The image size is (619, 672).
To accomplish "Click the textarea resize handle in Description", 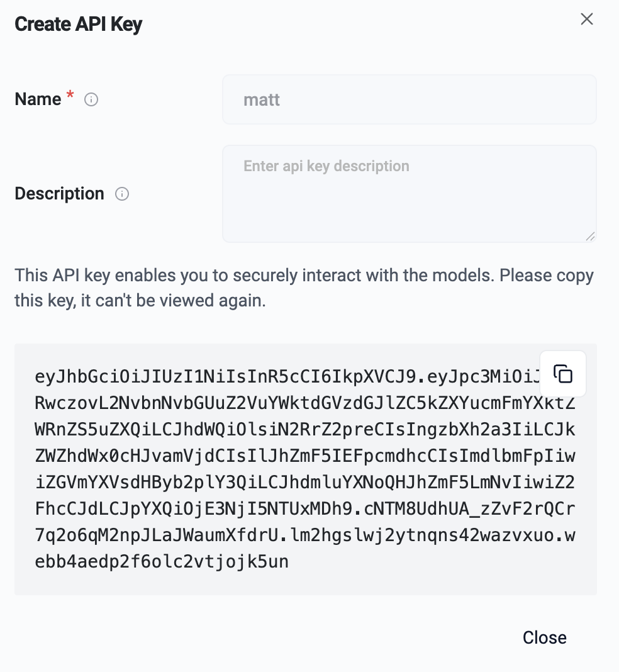I will click(589, 236).
